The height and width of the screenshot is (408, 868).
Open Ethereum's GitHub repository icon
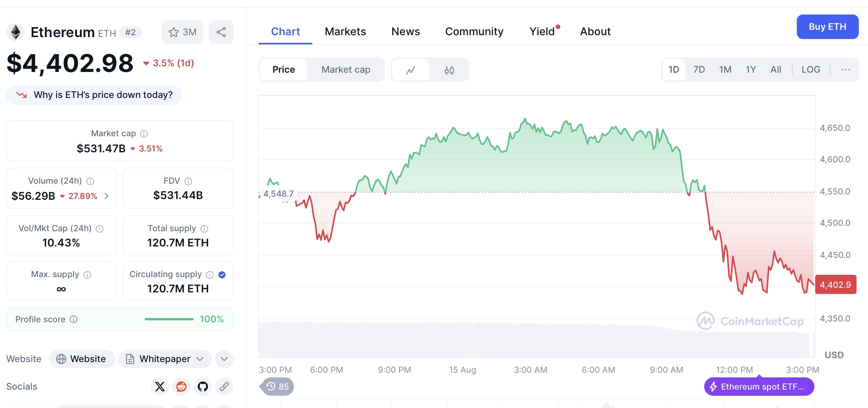203,387
